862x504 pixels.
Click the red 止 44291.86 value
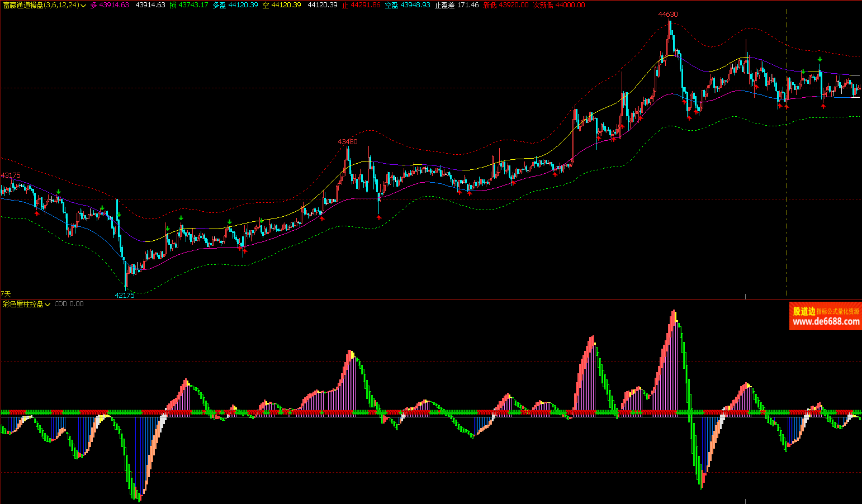tap(361, 5)
